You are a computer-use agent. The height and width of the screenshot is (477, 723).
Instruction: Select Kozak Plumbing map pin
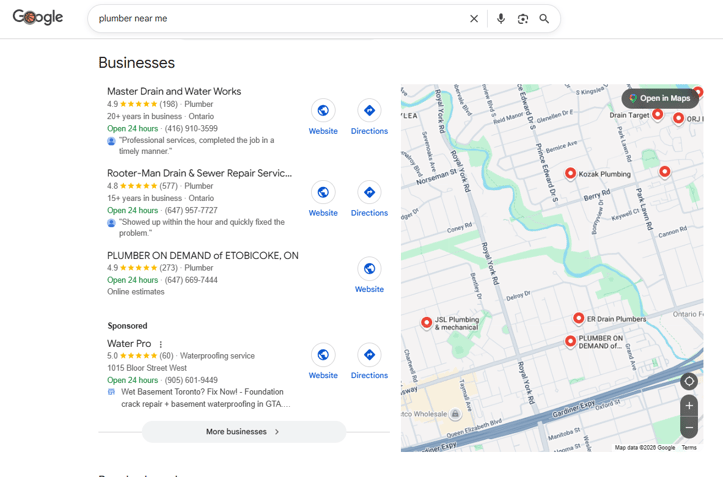tap(570, 173)
